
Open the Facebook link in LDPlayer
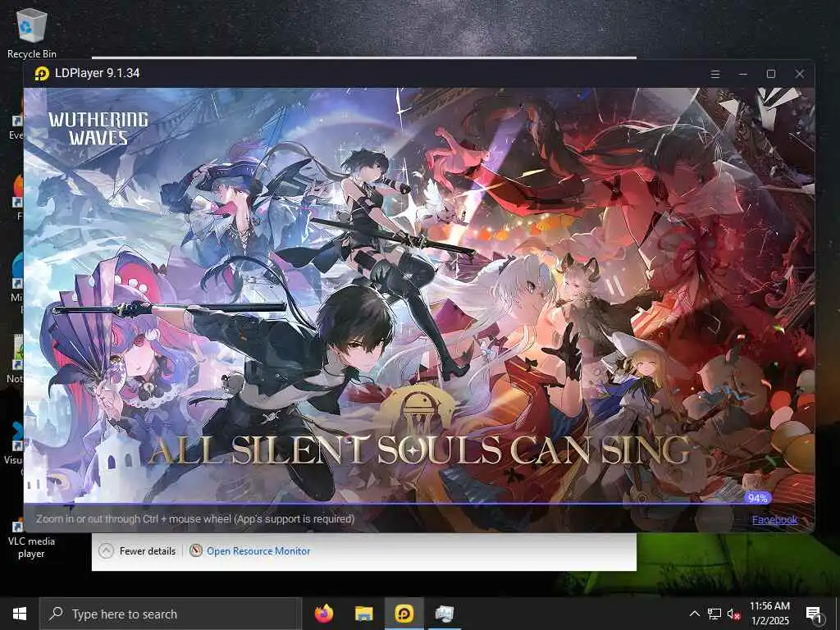774,519
